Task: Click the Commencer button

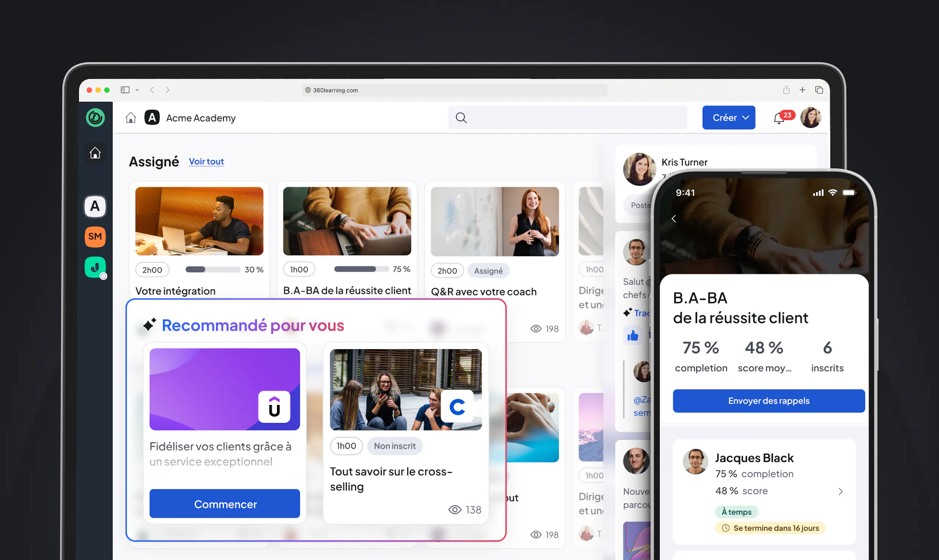Action: [x=225, y=504]
